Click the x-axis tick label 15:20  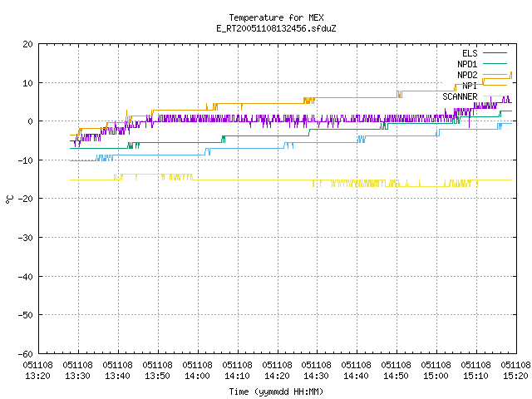point(515,376)
